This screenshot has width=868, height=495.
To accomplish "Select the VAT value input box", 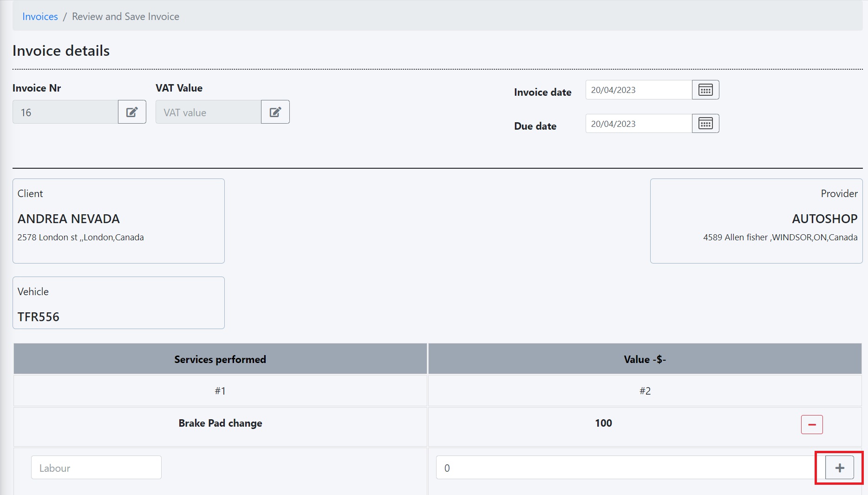I will click(x=208, y=112).
